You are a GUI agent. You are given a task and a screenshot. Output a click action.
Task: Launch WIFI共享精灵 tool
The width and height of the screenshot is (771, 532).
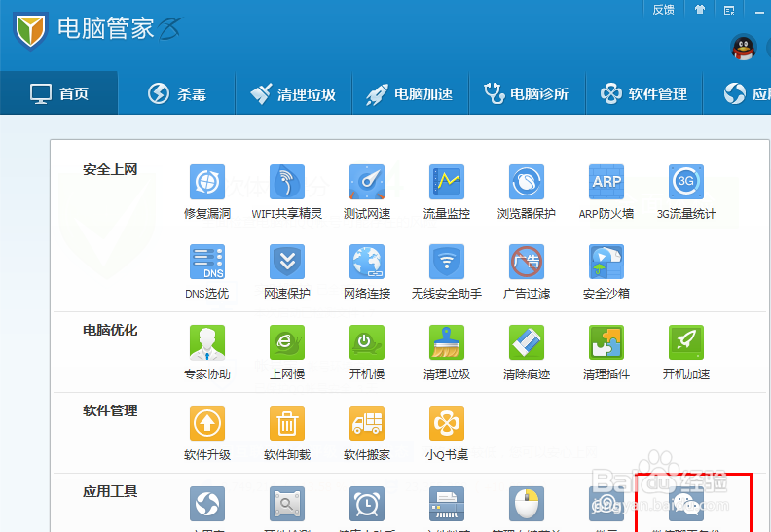coord(287,192)
